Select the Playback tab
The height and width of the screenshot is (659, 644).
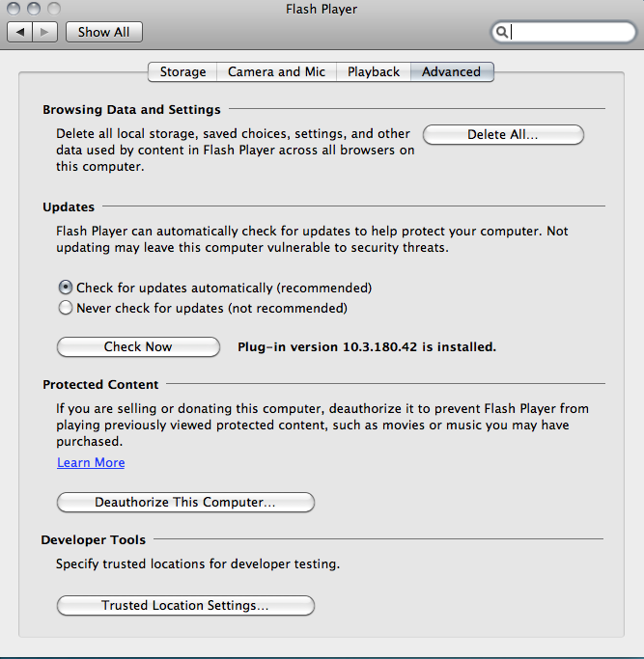pyautogui.click(x=374, y=71)
